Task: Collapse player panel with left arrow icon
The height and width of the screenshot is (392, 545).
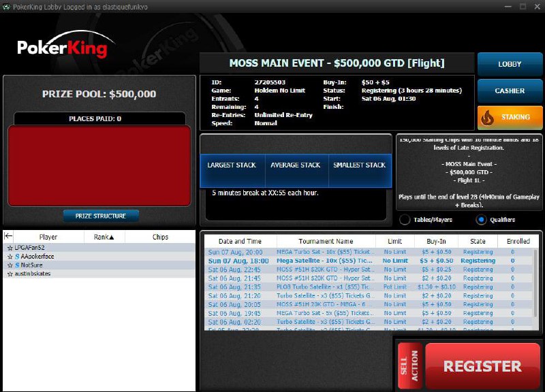Action: point(8,236)
